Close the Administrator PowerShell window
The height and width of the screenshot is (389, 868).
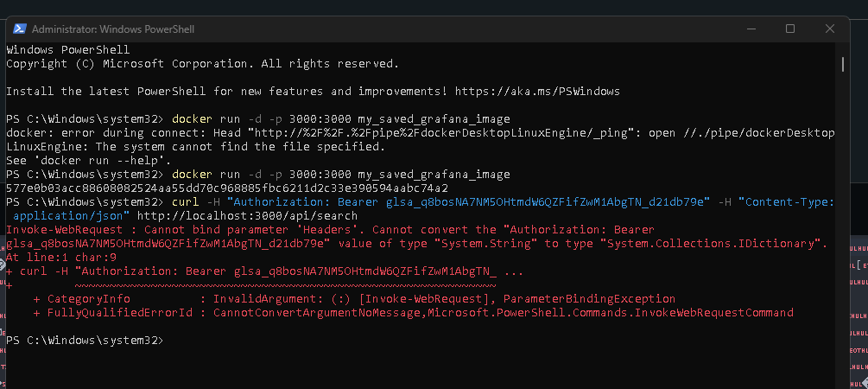click(829, 29)
